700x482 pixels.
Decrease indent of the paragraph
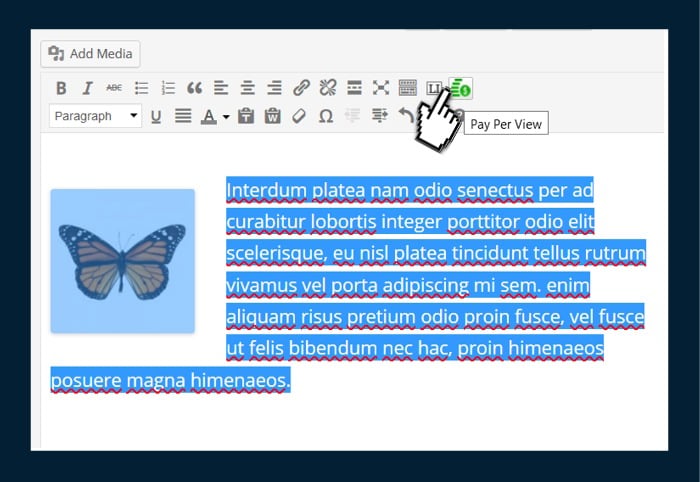352,116
